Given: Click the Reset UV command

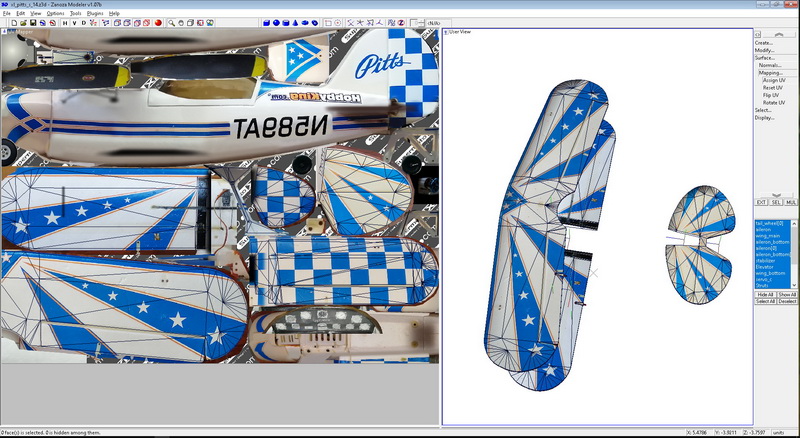Looking at the screenshot, I should pyautogui.click(x=772, y=88).
